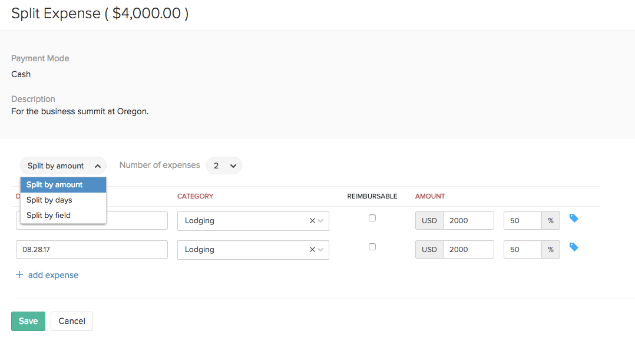
Task: Check the first row's reimbursable checkbox
Action: click(372, 218)
